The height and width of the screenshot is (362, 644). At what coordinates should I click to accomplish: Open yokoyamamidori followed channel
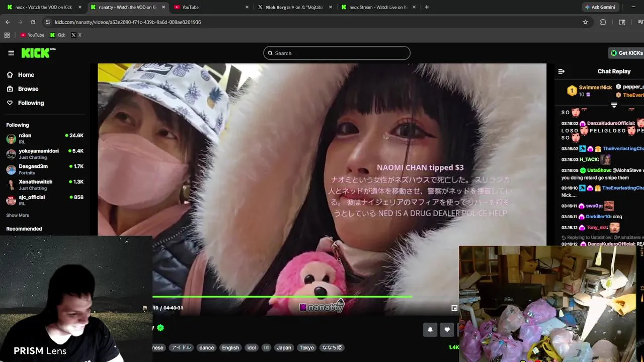[x=45, y=154]
